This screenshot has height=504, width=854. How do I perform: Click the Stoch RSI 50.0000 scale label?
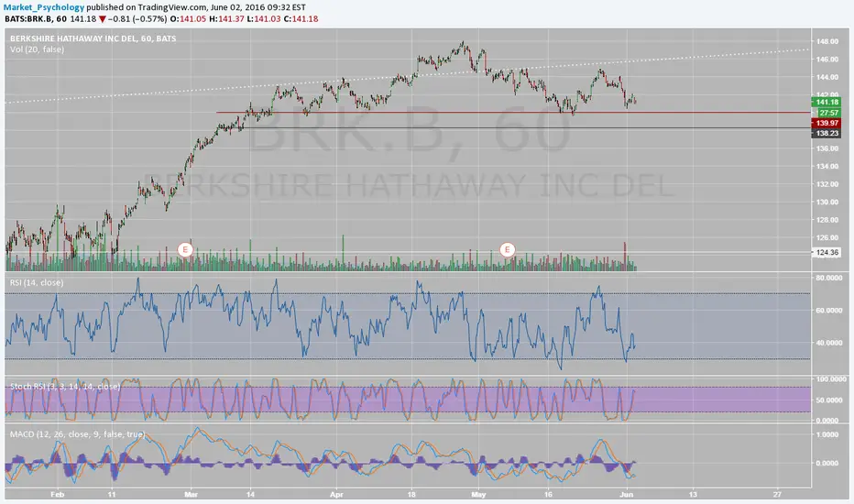coord(828,400)
